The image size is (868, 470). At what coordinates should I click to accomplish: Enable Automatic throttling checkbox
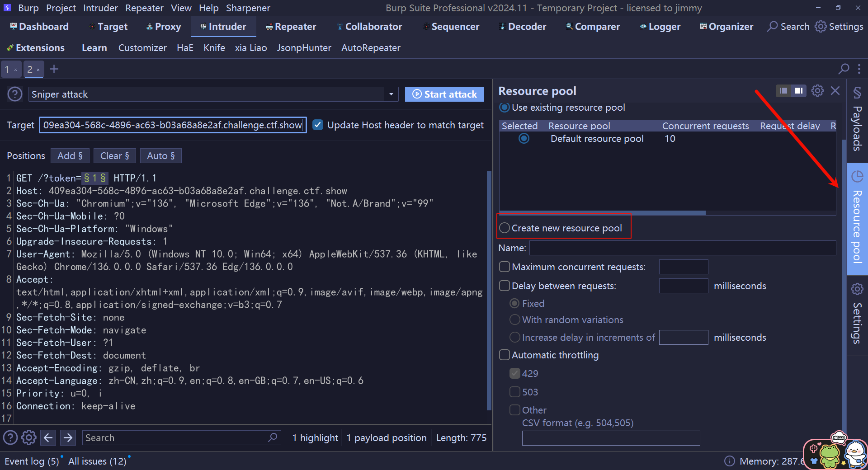point(505,355)
